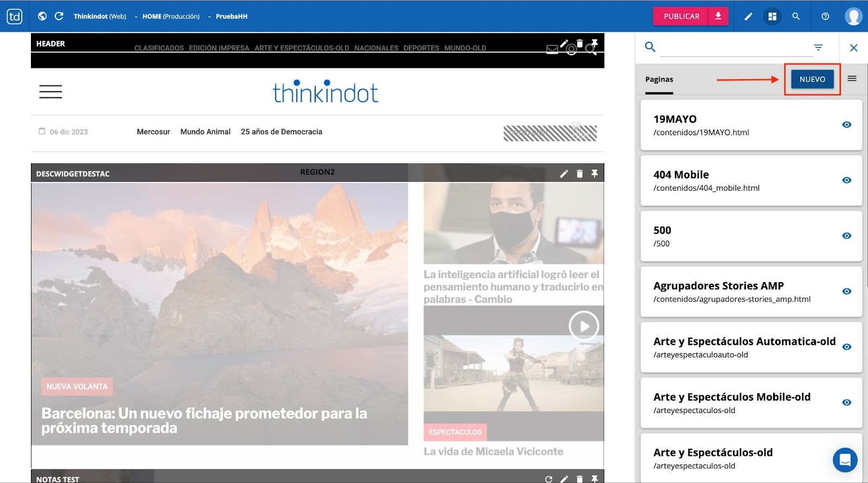Toggle visibility eye for 404 Mobile page
The image size is (868, 483).
(x=846, y=180)
